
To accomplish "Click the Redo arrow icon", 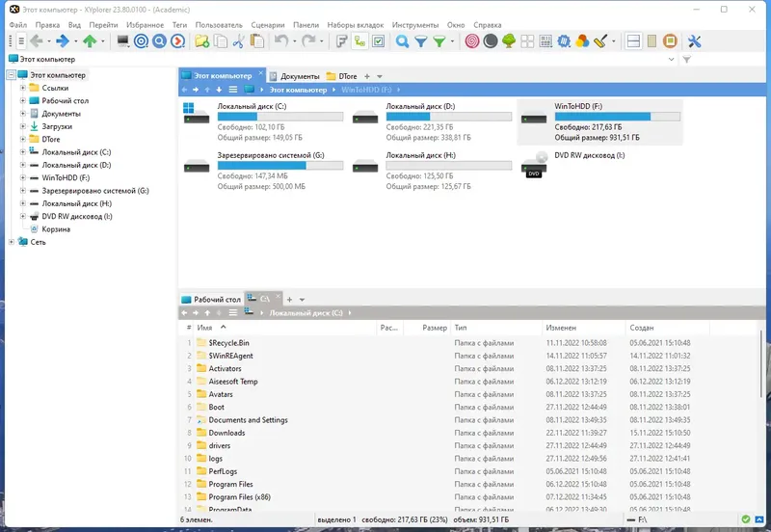I will 308,41.
